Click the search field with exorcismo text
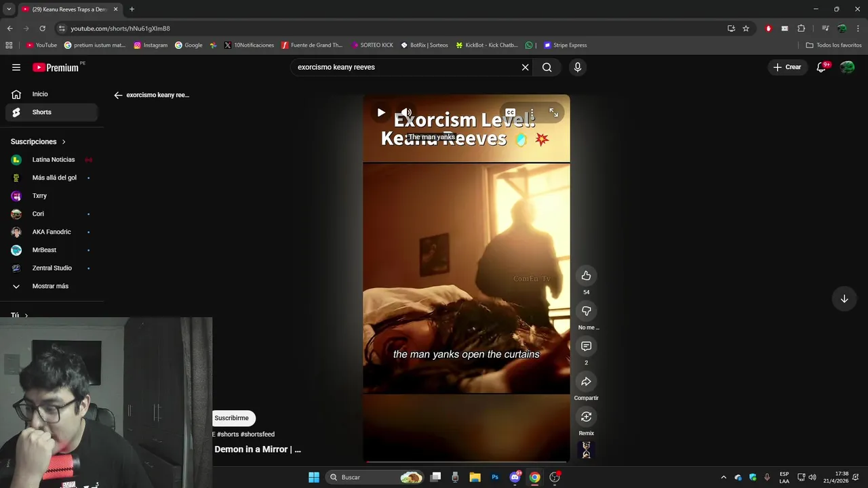The width and height of the screenshot is (868, 488). [403, 67]
